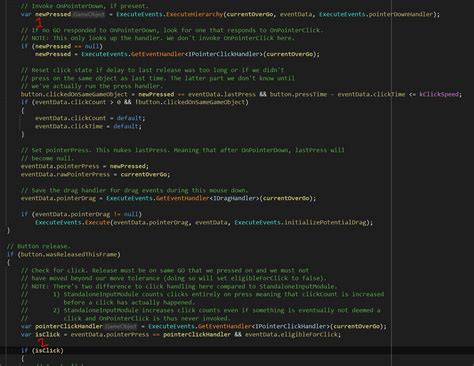Click comment line mentioning StandaloneInputModule counts clicks
The image size is (474, 366).
pyautogui.click(x=202, y=294)
